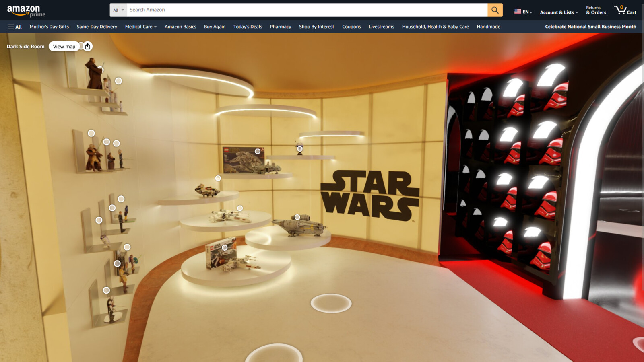Viewport: 644px width, 362px height.
Task: Select hotspot on LEGO Millennium Falcon box
Action: (x=258, y=152)
